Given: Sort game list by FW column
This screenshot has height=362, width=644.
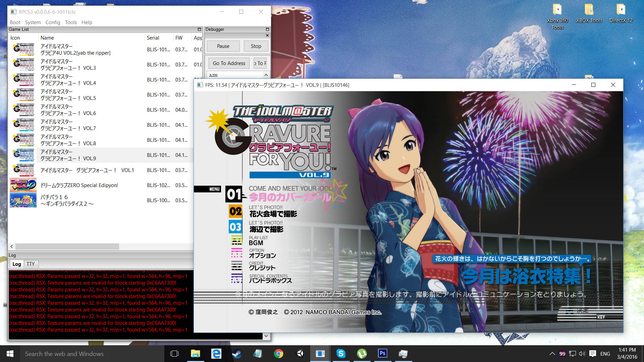Looking at the screenshot, I should [x=182, y=38].
